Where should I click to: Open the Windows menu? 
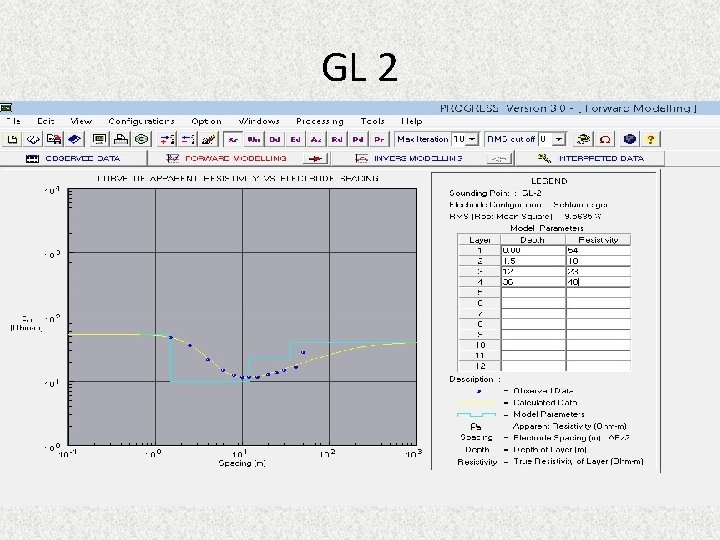point(259,121)
